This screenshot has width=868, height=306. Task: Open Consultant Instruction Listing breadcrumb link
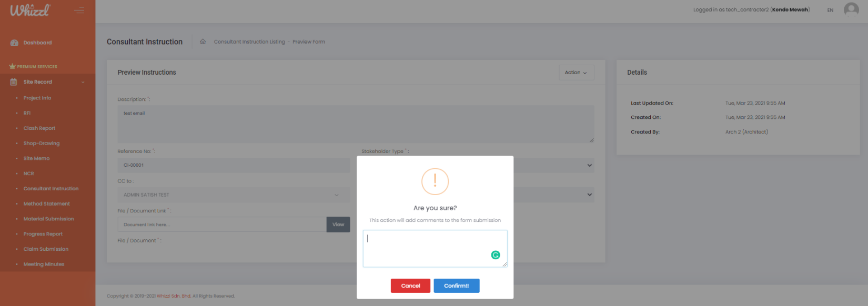(x=249, y=42)
